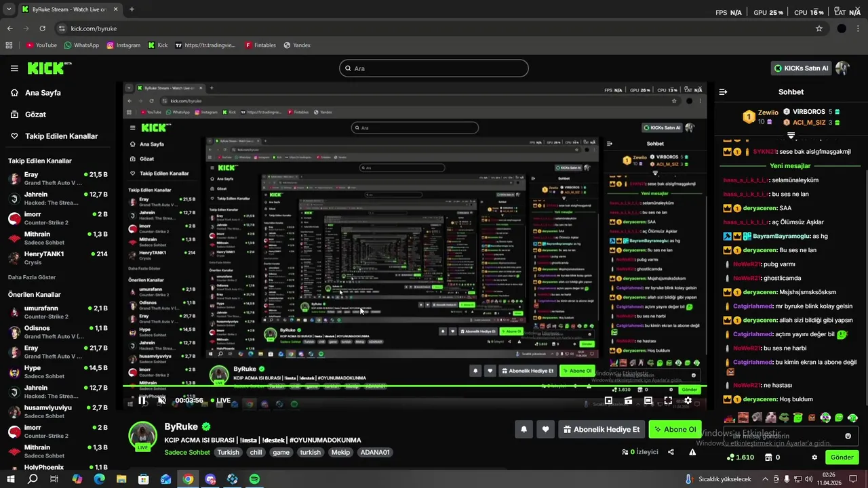Screen dimensions: 868x488
Task: Open umurafann recommended channel
Action: (x=58, y=312)
